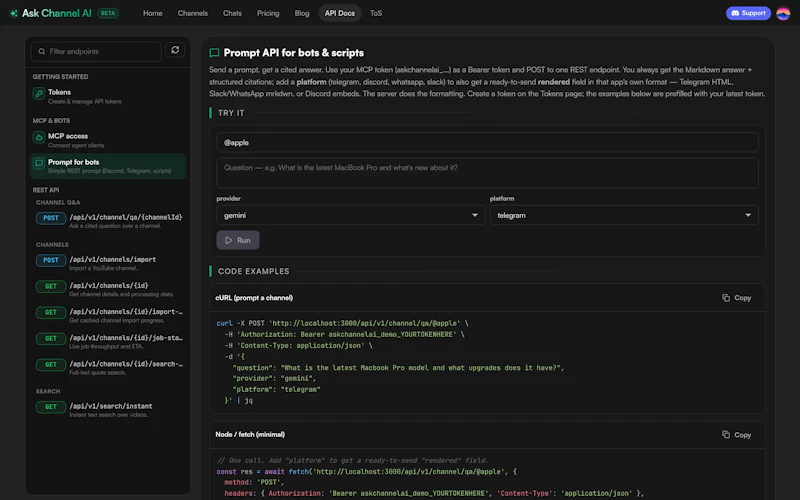The height and width of the screenshot is (500, 800).
Task: Click the 'provider' field label
Action: pyautogui.click(x=229, y=198)
